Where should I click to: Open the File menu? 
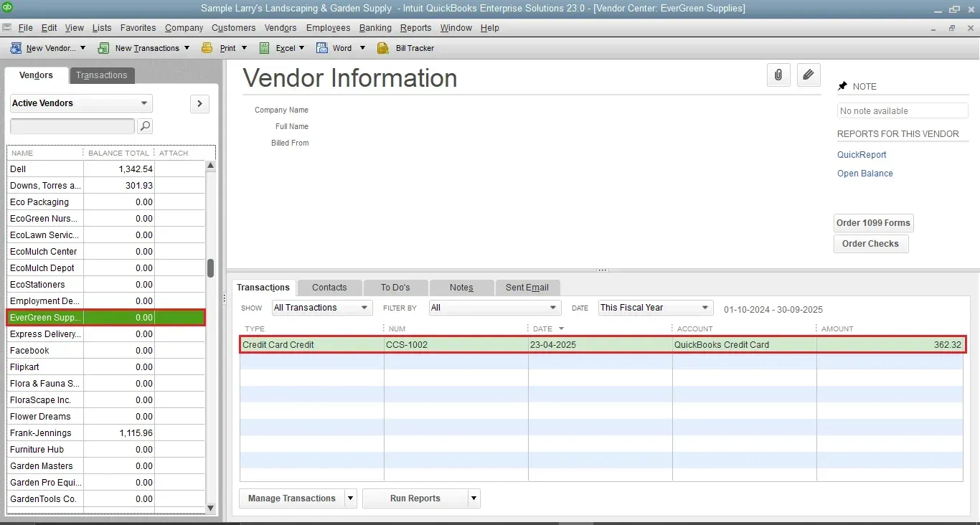tap(25, 28)
